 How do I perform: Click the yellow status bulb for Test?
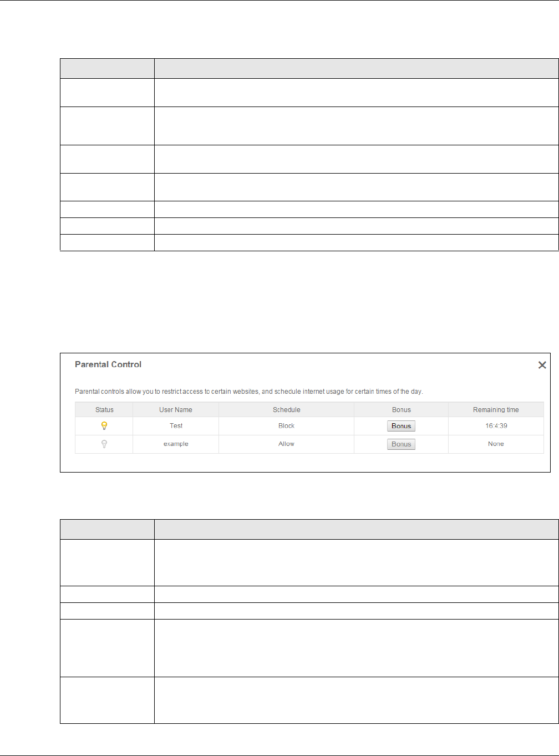(104, 426)
